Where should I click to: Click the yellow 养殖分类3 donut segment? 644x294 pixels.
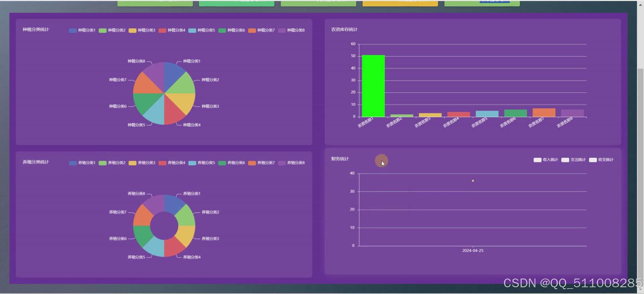point(186,235)
